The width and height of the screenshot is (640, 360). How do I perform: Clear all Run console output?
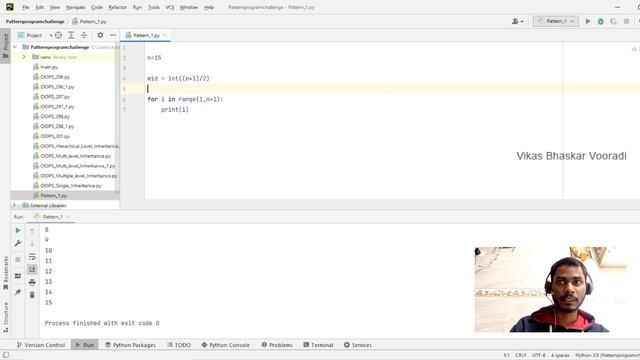coord(32,295)
